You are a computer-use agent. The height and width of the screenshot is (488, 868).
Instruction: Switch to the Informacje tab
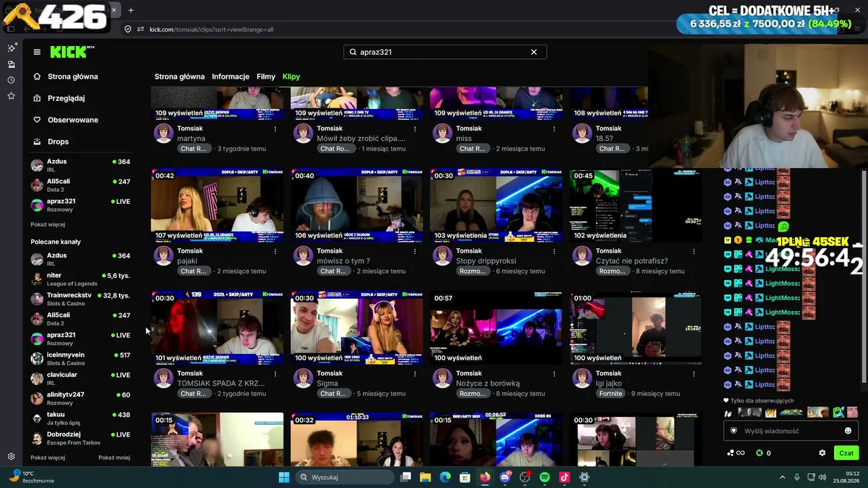pos(231,77)
